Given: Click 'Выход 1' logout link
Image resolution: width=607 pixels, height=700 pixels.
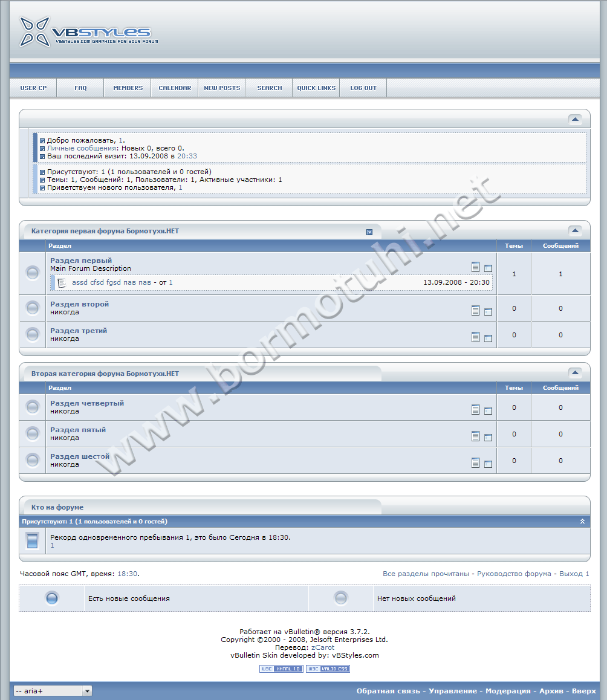Looking at the screenshot, I should pyautogui.click(x=574, y=574).
